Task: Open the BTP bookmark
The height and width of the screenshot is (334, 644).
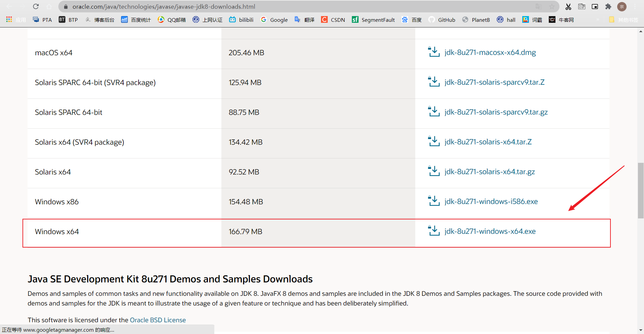Action: pos(68,20)
